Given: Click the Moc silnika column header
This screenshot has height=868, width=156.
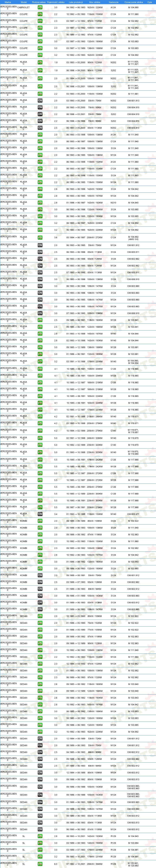Looking at the screenshot, I should pyautogui.click(x=95, y=2).
